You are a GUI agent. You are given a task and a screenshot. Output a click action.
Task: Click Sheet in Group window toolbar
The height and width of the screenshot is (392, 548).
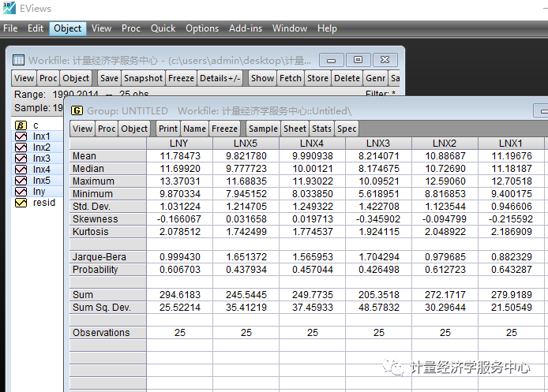coord(295,129)
